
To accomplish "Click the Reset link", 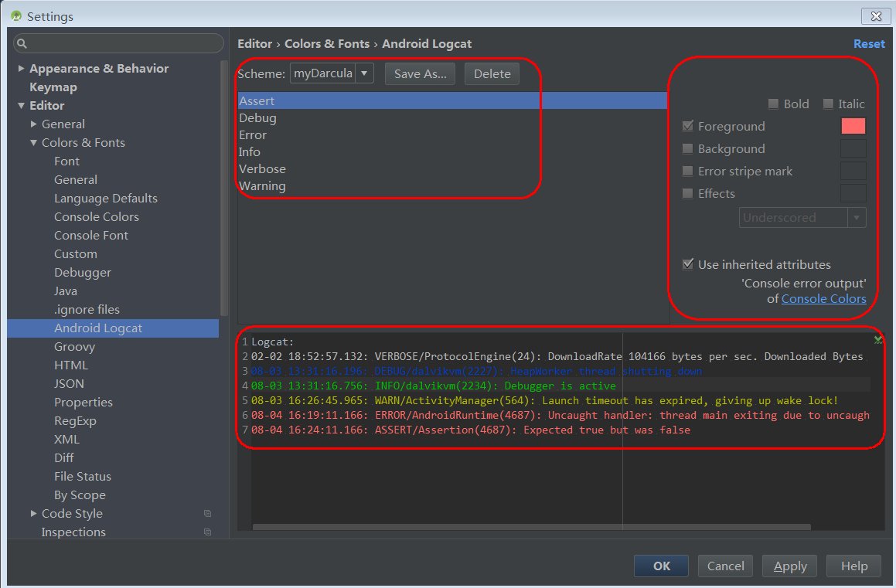I will click(869, 43).
